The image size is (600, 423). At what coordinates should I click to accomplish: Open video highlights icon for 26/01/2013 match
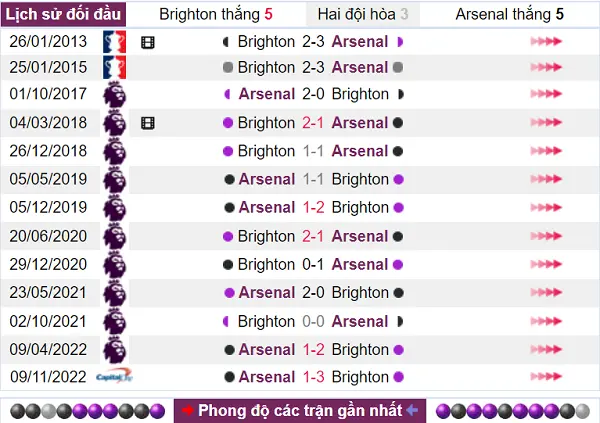(x=148, y=42)
